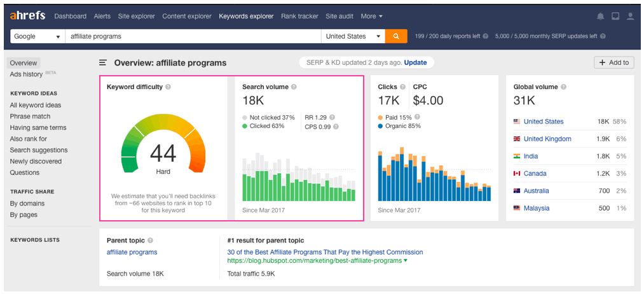Open the notifications bell icon
This screenshot has width=644, height=294.
pos(601,16)
